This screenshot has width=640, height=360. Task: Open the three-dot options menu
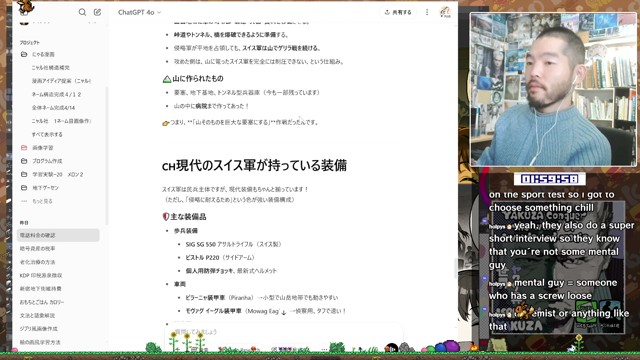[427, 12]
